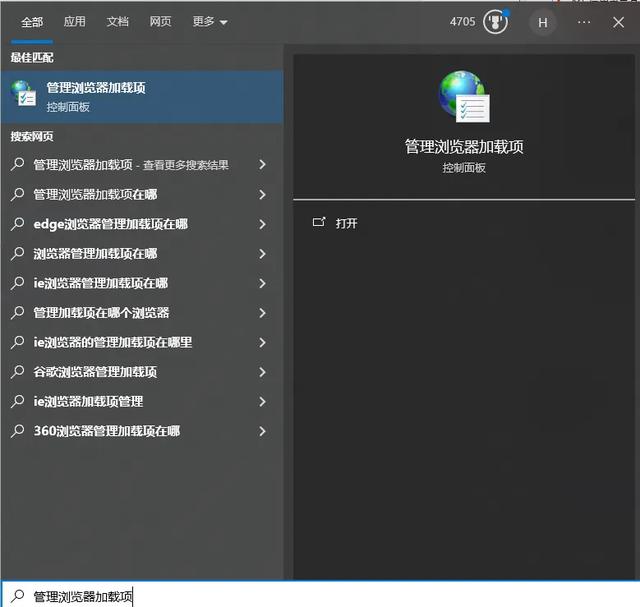Select ie浏览器管理加载项在哪 suggestion
The width and height of the screenshot is (640, 607).
142,283
